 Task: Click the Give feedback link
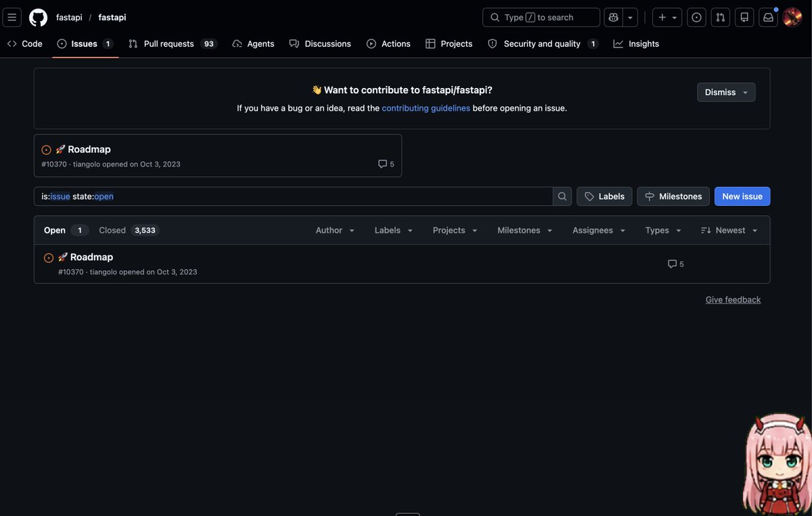[x=733, y=300]
